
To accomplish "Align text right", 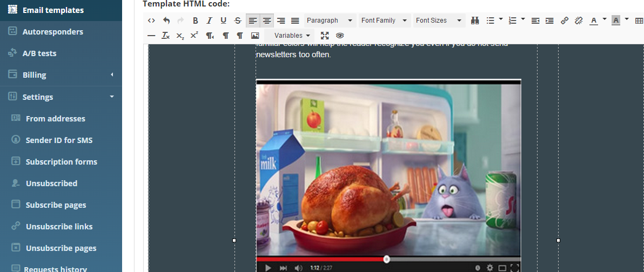I will [281, 21].
